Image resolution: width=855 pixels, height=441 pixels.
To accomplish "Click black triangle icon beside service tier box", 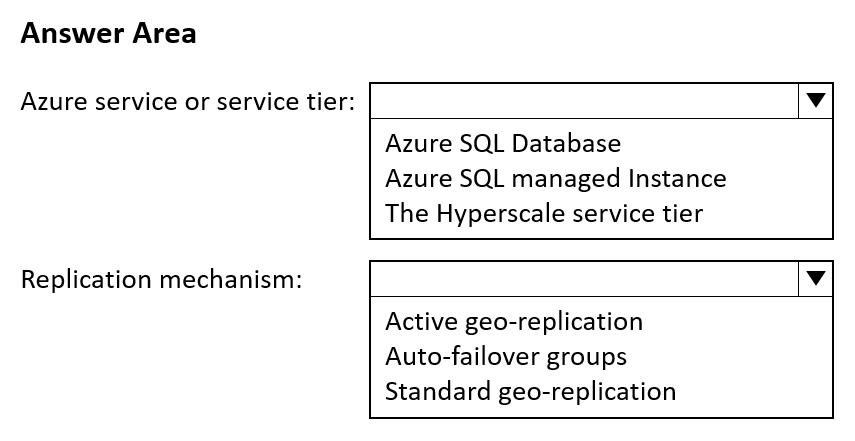I will coord(815,100).
